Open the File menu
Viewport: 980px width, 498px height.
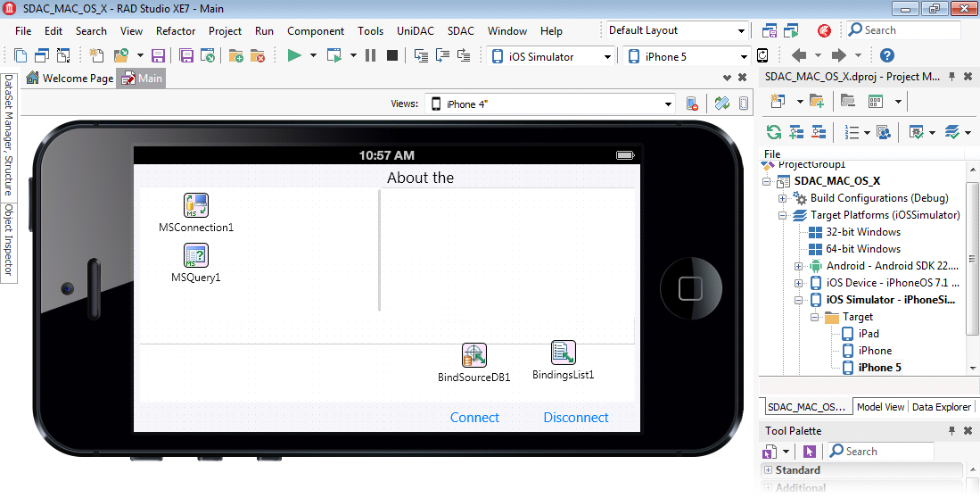click(23, 30)
